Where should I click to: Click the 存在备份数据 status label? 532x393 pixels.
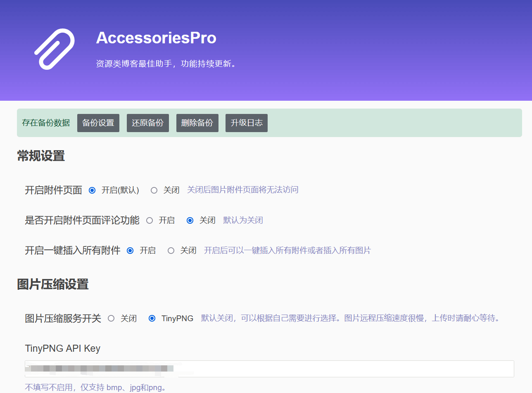pos(45,123)
